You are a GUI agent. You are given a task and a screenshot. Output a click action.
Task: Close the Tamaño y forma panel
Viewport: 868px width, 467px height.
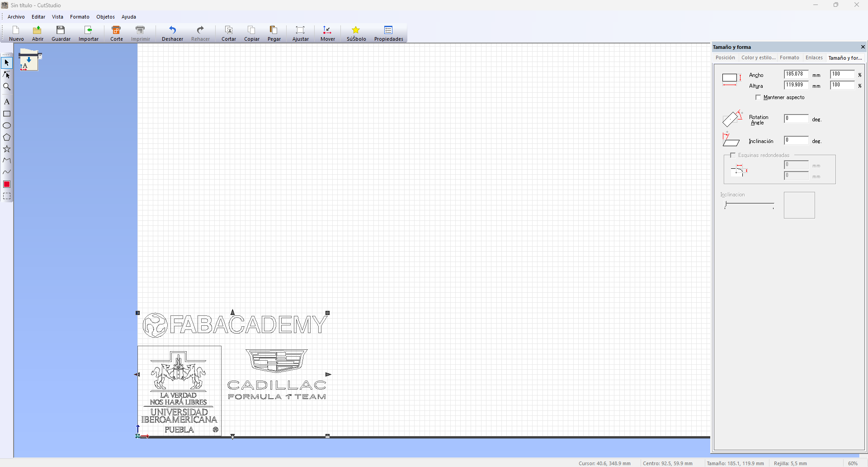tap(863, 47)
